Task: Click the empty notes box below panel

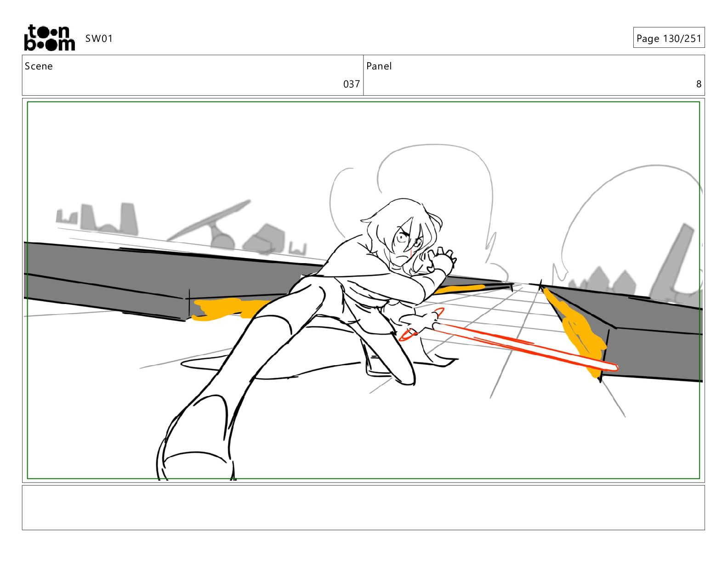Action: [x=363, y=508]
